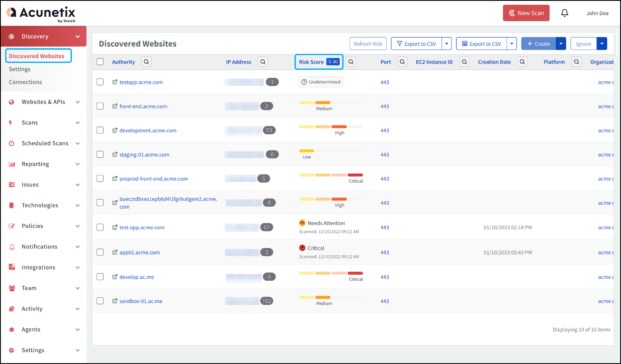Image resolution: width=621 pixels, height=364 pixels.
Task: Click the Agents asterisk icon in sidebar
Action: tap(12, 329)
